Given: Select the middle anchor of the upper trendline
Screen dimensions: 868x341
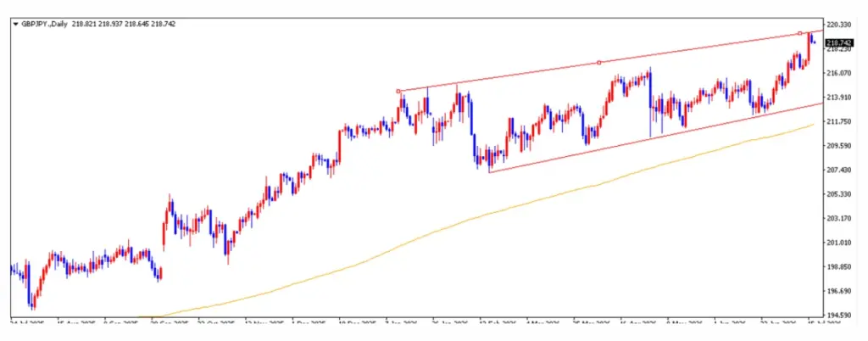Looking at the screenshot, I should point(599,63).
